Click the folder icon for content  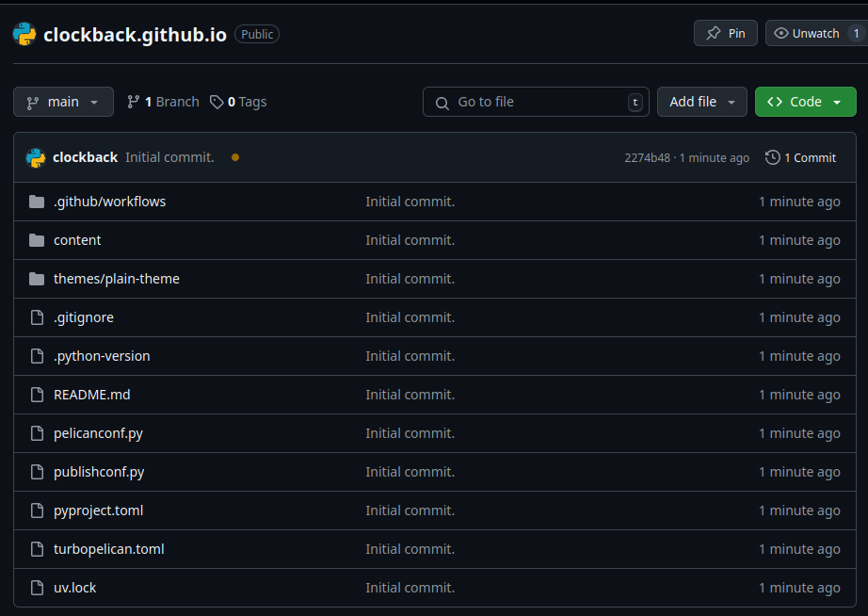click(37, 240)
